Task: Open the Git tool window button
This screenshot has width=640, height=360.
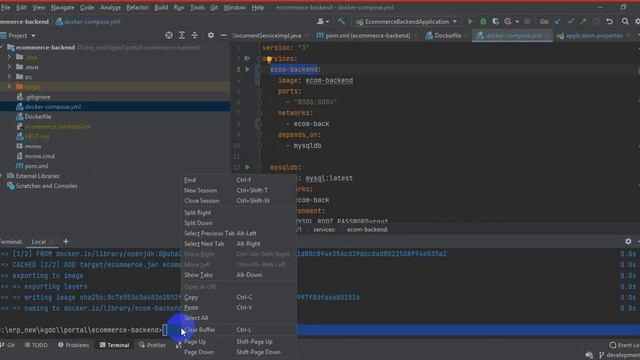Action: coord(8,345)
